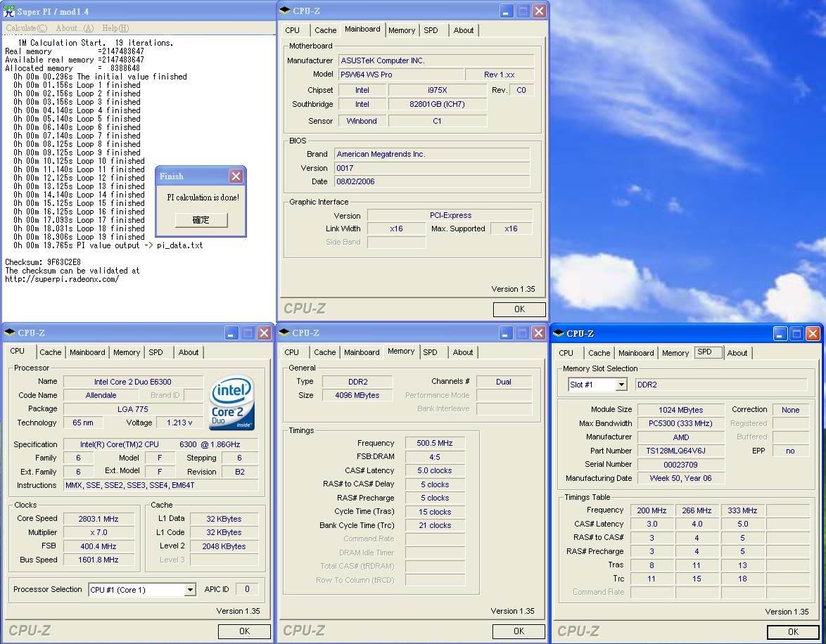Minimize the CPU-Z SPD window

tap(780, 333)
